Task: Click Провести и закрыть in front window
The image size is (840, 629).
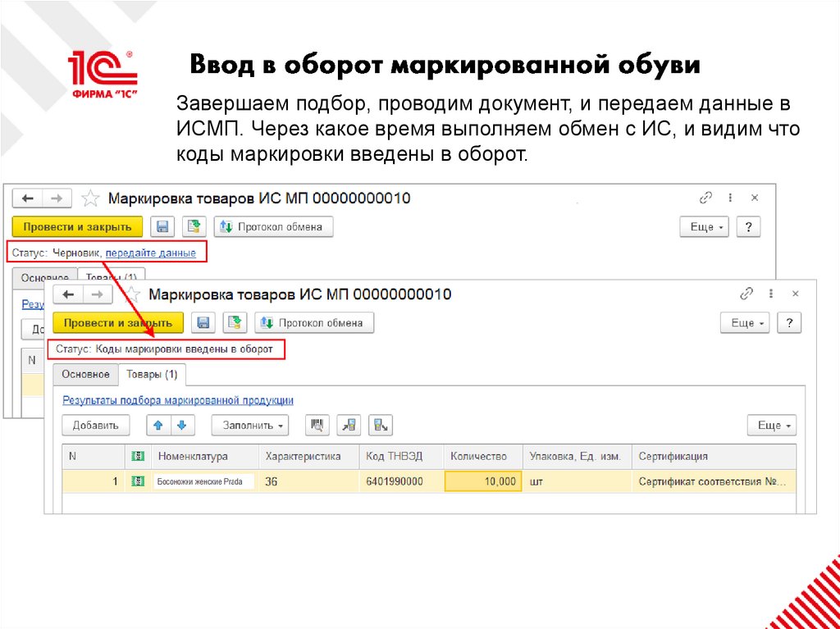Action: pyautogui.click(x=118, y=322)
